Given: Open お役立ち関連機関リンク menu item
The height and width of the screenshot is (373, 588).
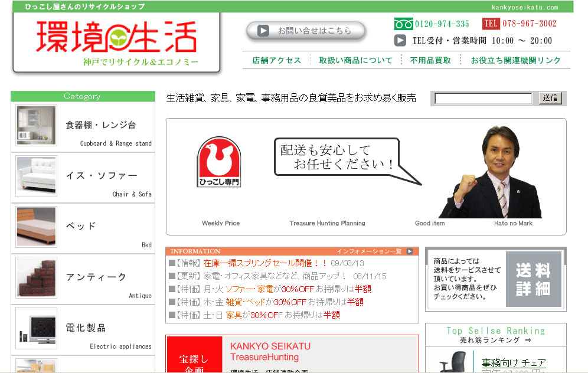Looking at the screenshot, I should tap(515, 60).
